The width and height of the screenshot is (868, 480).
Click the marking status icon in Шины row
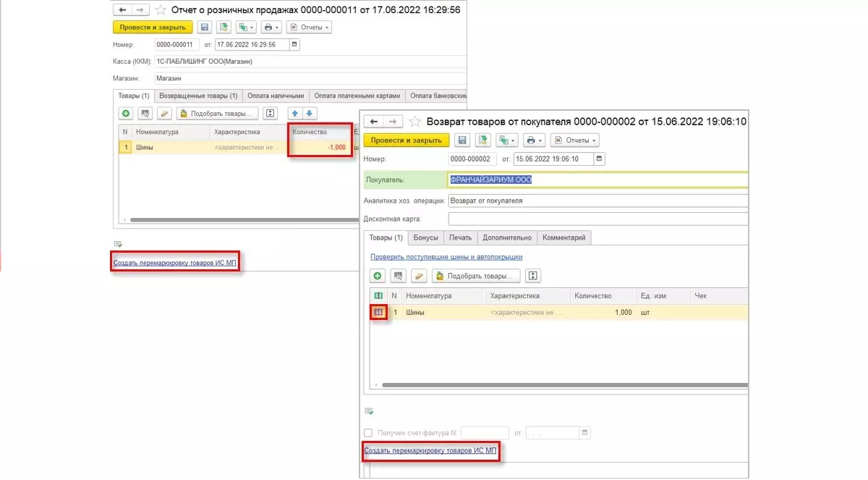pos(378,312)
